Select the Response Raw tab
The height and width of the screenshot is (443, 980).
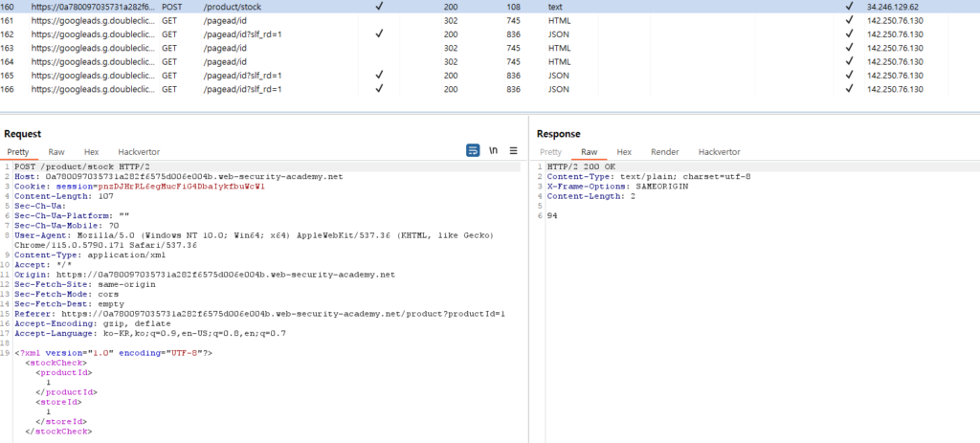point(589,152)
